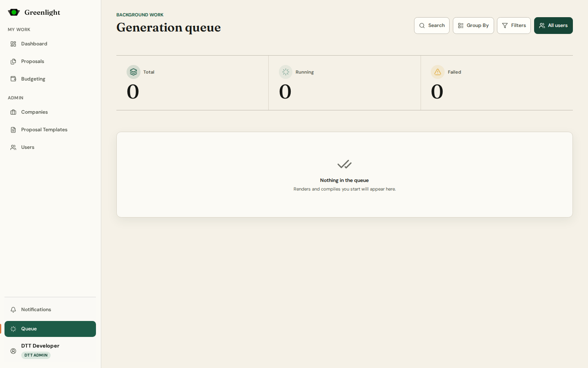Screen dimensions: 588x368
Task: Click the Proposal Templates file icon
Action: click(x=13, y=130)
